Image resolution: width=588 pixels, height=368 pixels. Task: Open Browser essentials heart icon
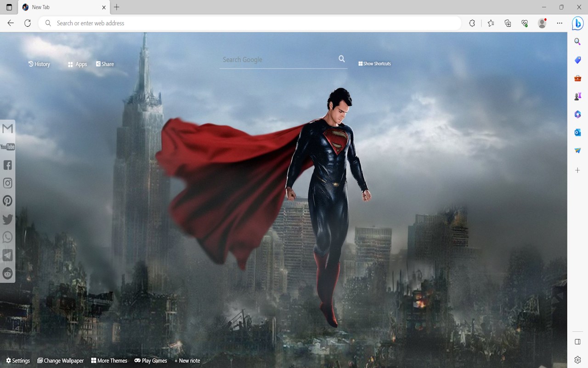tap(525, 23)
